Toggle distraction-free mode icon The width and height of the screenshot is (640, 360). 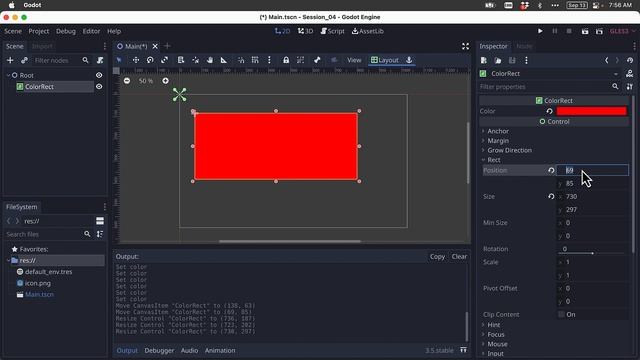tap(465, 46)
